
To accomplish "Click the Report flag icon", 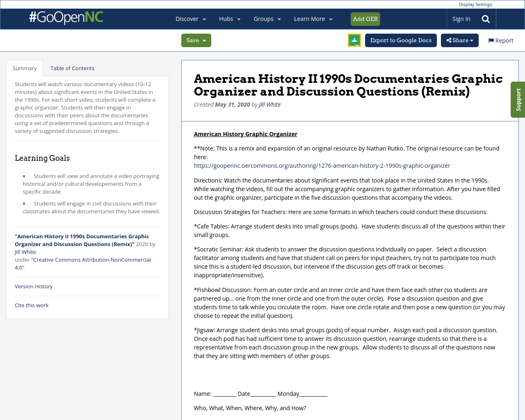I will 491,40.
